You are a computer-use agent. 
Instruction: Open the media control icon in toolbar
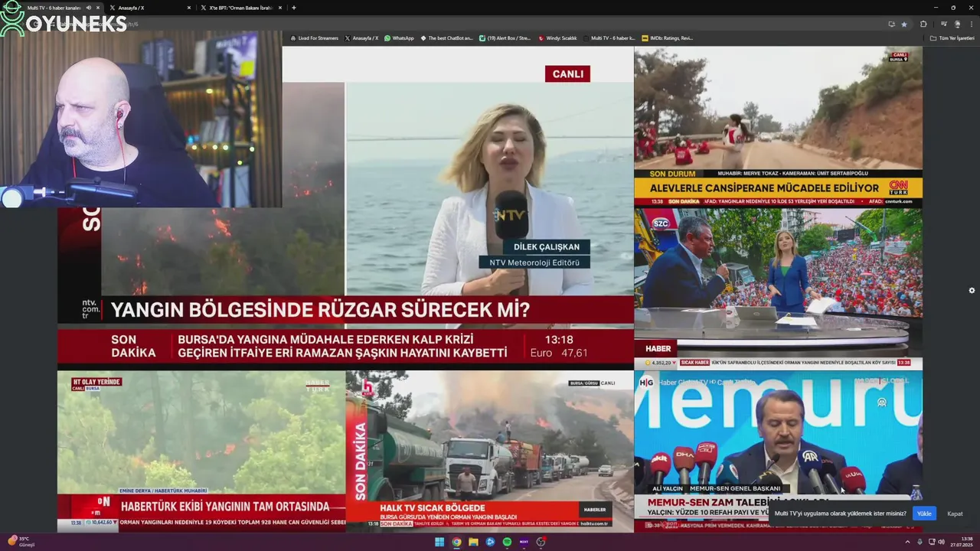944,24
